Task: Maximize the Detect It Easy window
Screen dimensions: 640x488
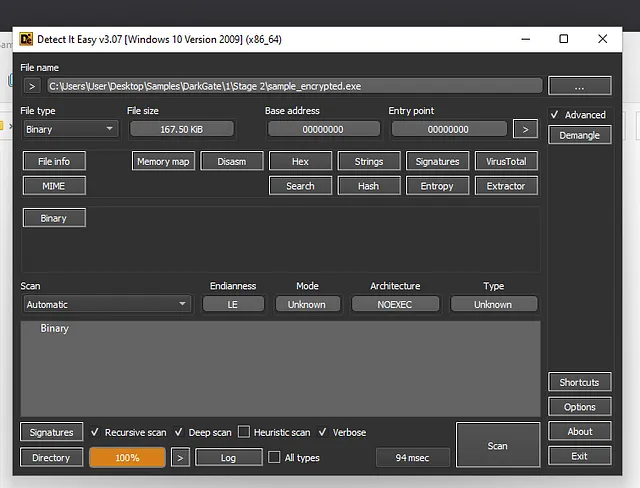Action: (x=563, y=39)
